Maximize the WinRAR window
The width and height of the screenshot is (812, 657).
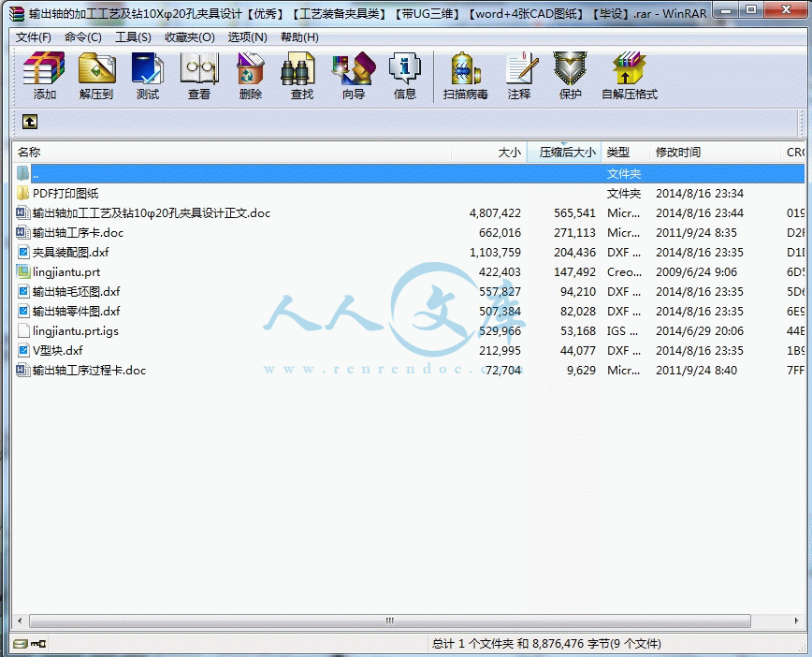(x=751, y=9)
